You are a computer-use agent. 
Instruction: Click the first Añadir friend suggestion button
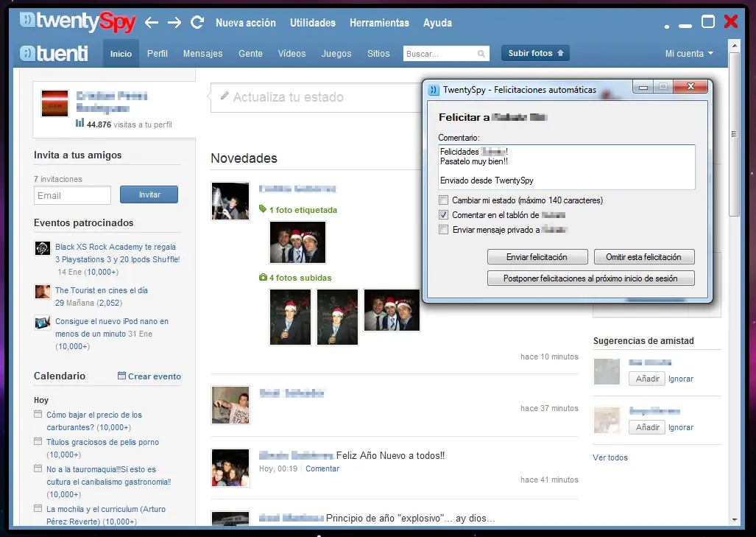click(x=647, y=379)
